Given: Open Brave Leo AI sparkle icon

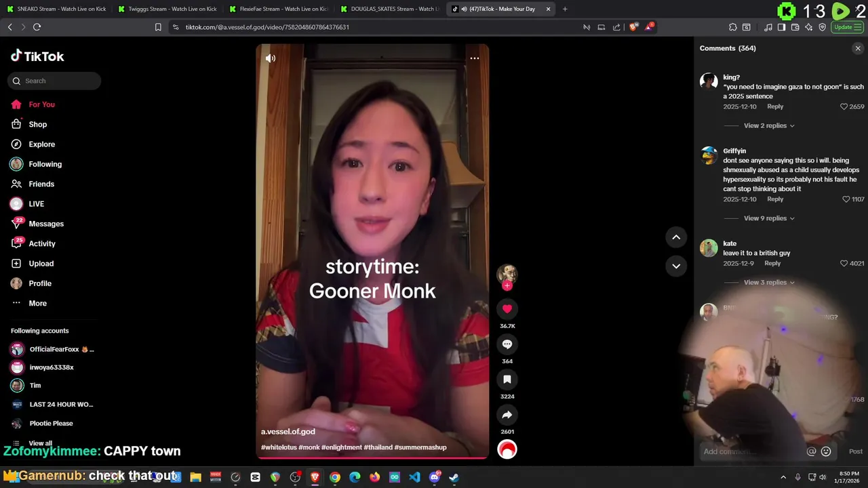Looking at the screenshot, I should [x=809, y=27].
